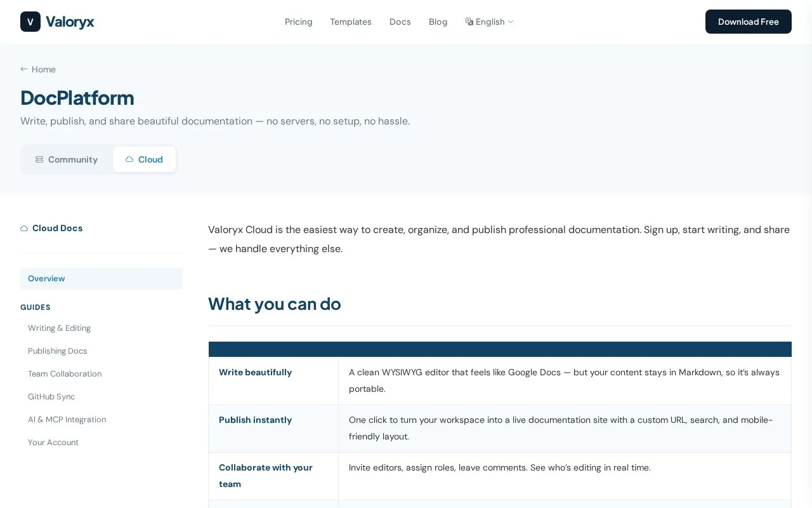The height and width of the screenshot is (508, 812).
Task: Click the Valoryx brand name
Action: click(x=70, y=22)
